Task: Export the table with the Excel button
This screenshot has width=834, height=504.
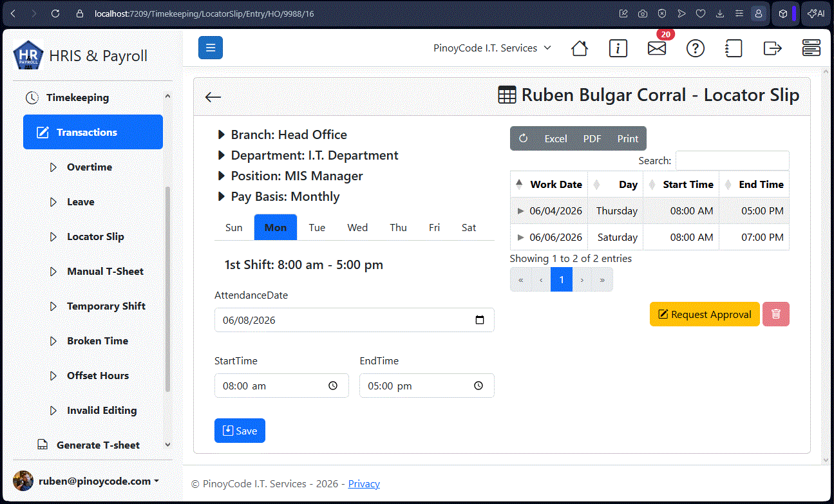Action: [556, 138]
